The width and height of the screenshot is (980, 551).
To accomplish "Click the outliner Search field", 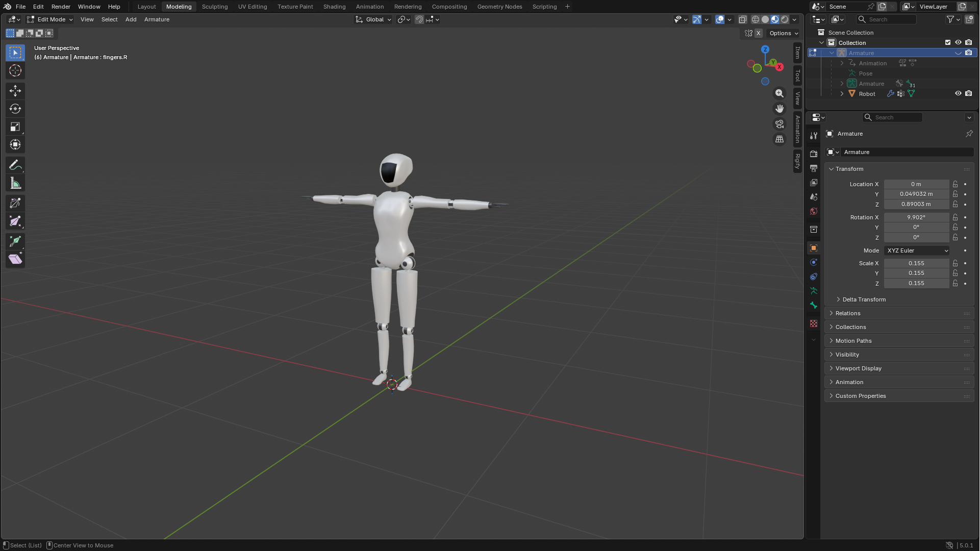I will 886,19.
